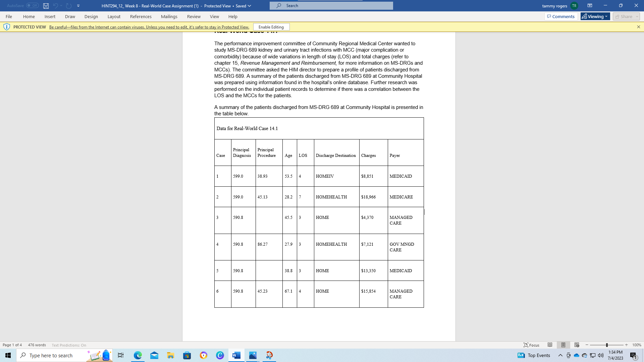The image size is (644, 362).
Task: Toggle Text Predictions in status bar
Action: tap(69, 345)
